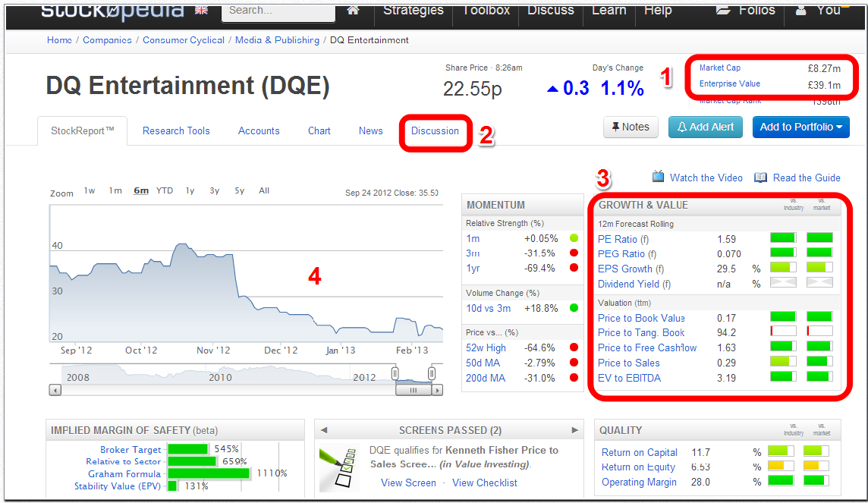The image size is (868, 503).
Task: Expand the Add to Portfolio dropdown
Action: (800, 127)
